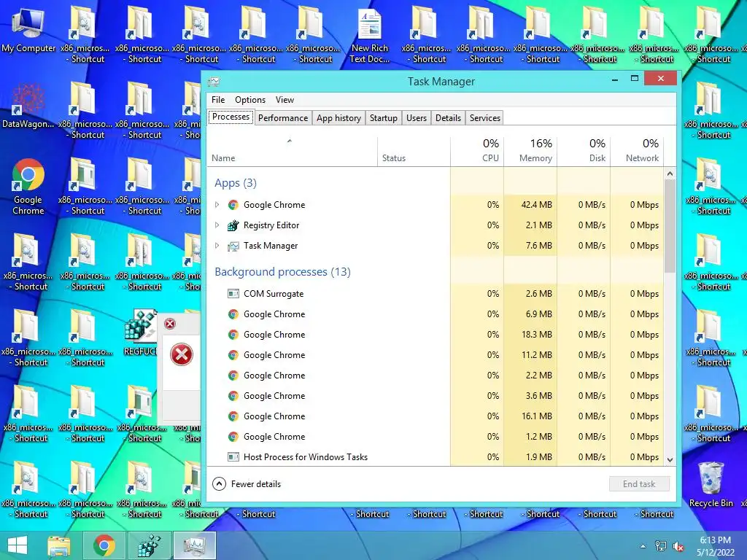Click the muted volume tray icon
Image resolution: width=747 pixels, height=560 pixels.
coord(678,547)
